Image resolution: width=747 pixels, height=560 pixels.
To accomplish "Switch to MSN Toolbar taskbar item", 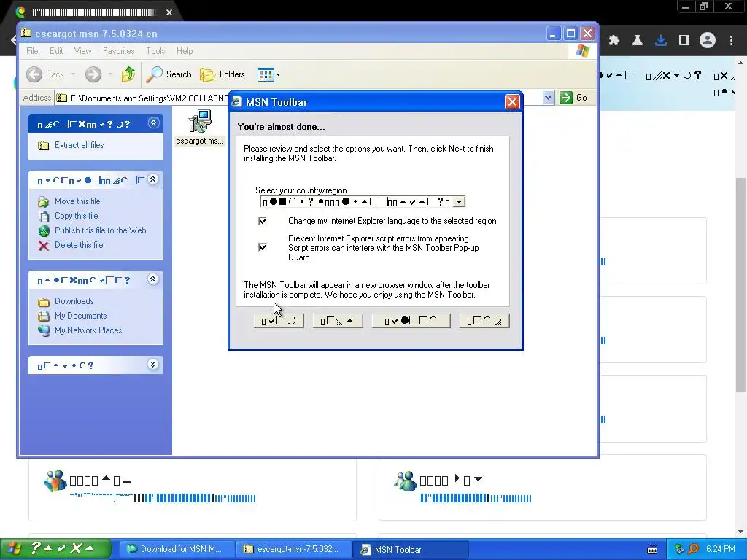I will pyautogui.click(x=411, y=549).
